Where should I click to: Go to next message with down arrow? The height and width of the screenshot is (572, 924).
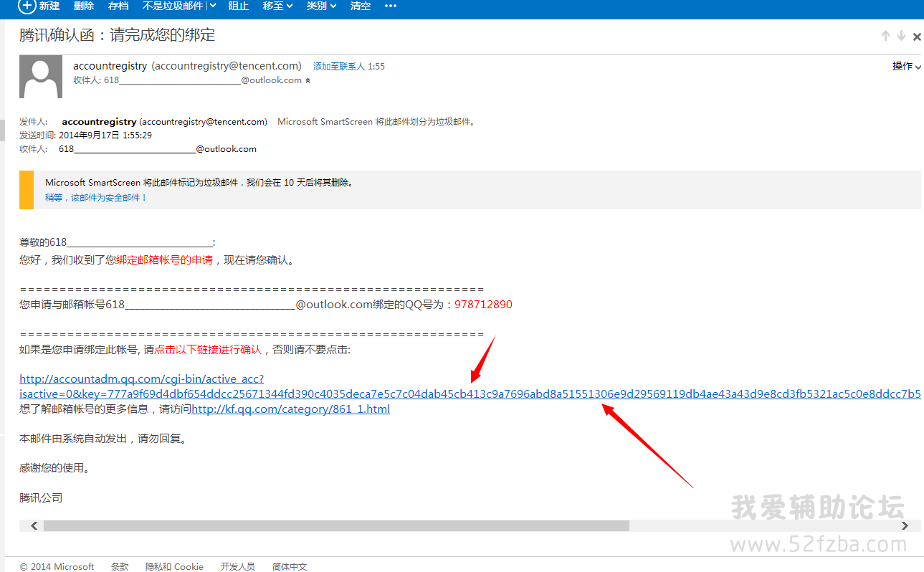click(901, 36)
